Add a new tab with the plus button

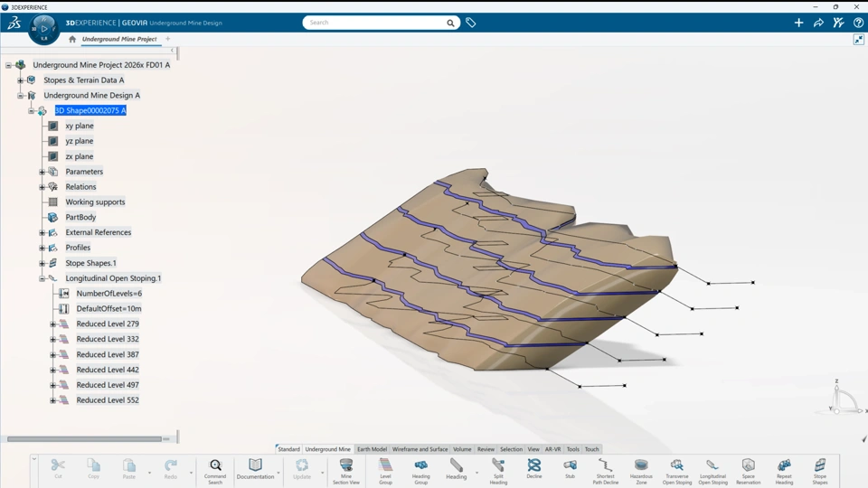click(168, 39)
